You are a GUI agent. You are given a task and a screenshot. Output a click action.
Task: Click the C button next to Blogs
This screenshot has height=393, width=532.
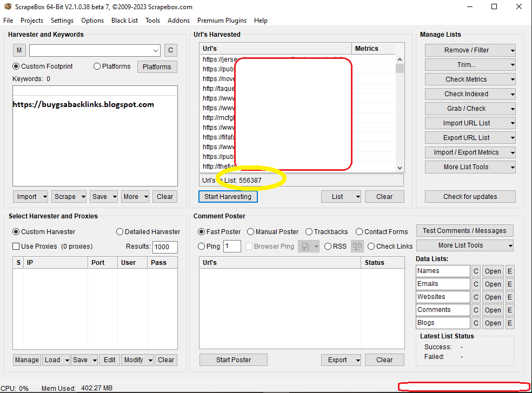[x=476, y=323]
